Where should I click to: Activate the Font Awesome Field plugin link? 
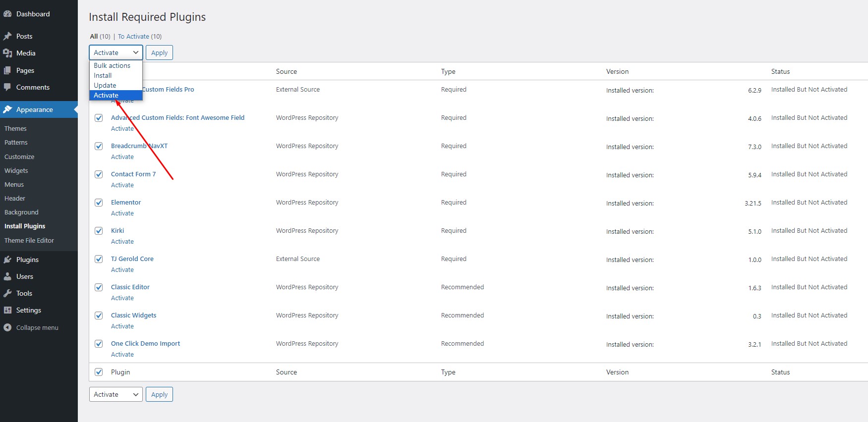(122, 128)
